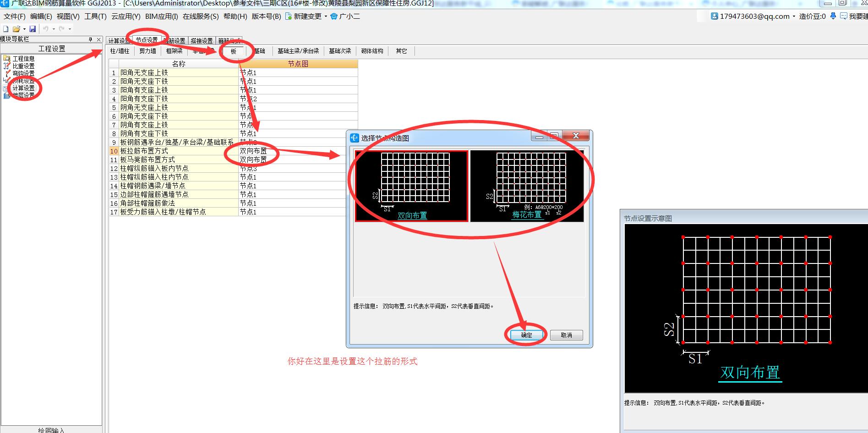
Task: Switch to the 绘图输入 panel at bottom
Action: tap(51, 430)
